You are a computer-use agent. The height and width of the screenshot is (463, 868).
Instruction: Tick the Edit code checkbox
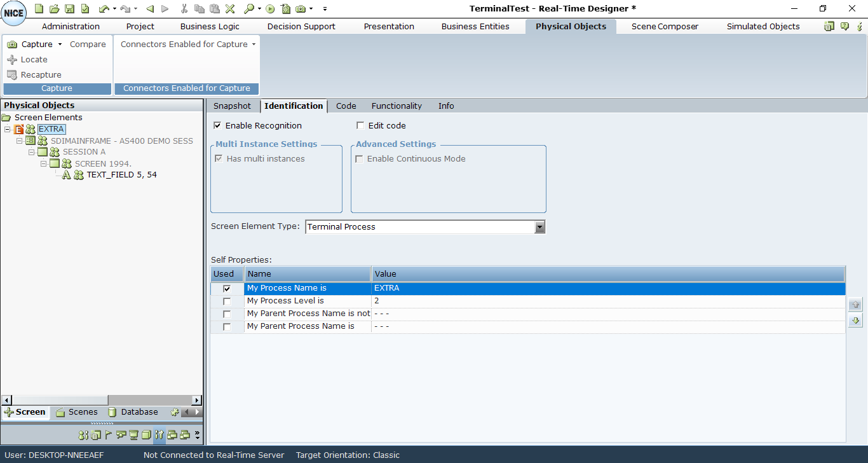click(361, 126)
